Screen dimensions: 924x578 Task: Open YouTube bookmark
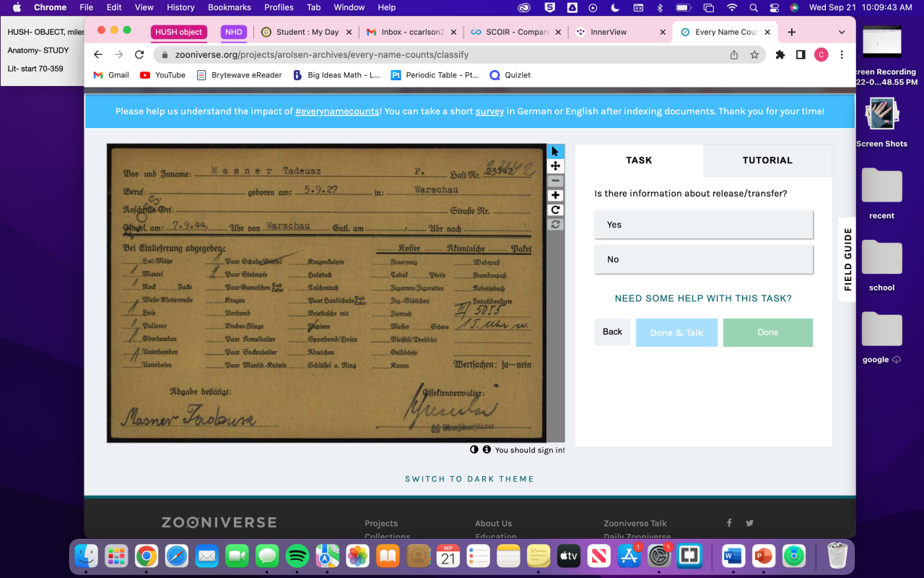click(163, 74)
